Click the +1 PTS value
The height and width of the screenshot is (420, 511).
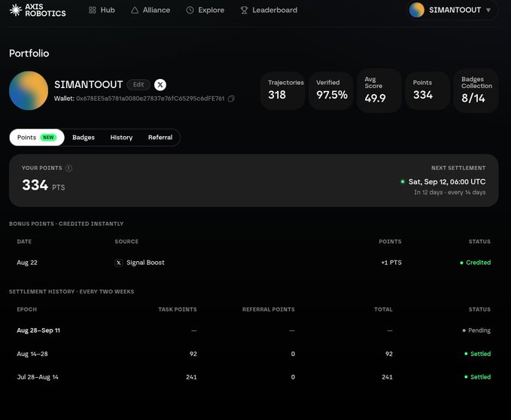click(x=391, y=263)
